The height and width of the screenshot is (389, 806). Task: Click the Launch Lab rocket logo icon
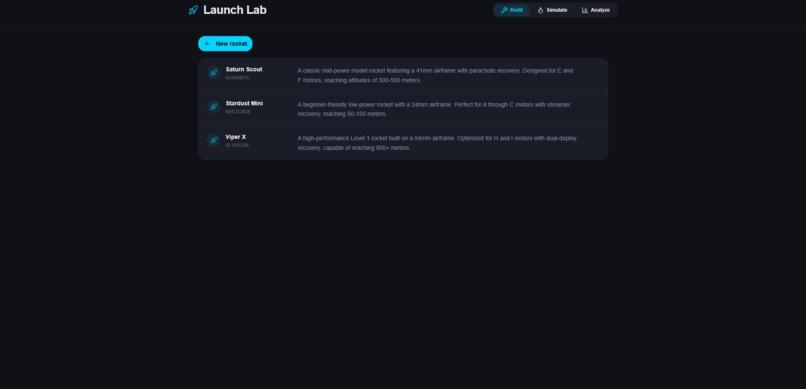click(x=193, y=10)
